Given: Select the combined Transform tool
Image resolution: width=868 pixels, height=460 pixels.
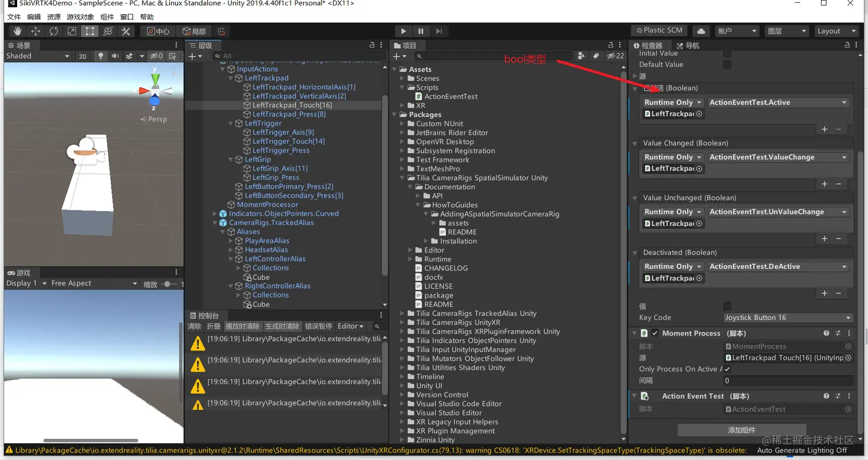Looking at the screenshot, I should tap(107, 31).
